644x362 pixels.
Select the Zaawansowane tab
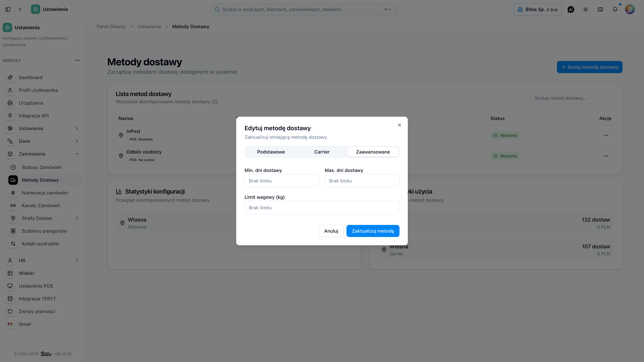(x=373, y=152)
